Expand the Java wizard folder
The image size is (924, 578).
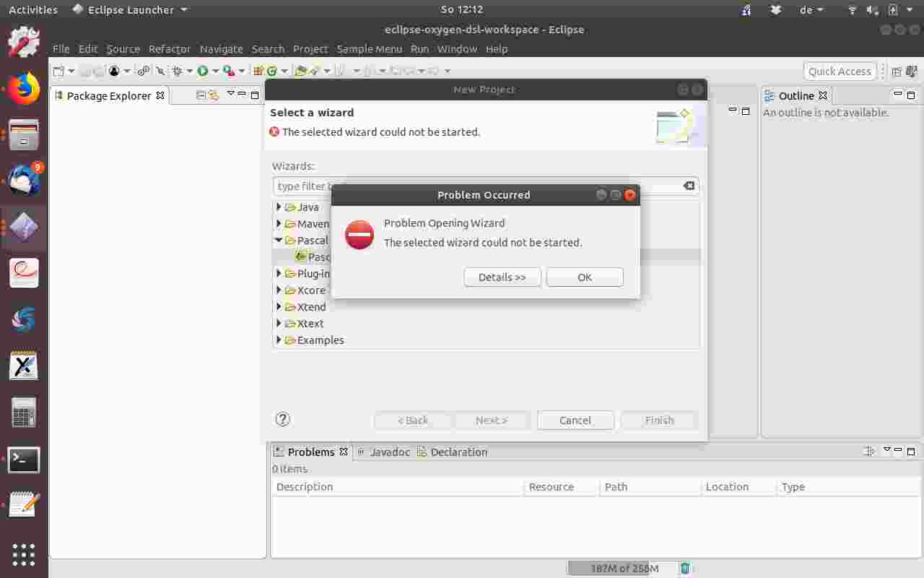(x=279, y=207)
